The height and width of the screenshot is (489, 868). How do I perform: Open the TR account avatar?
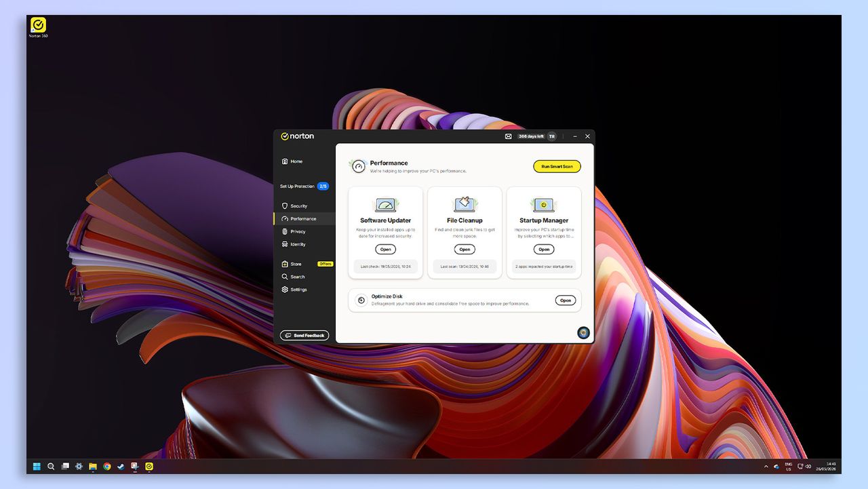[x=552, y=136]
